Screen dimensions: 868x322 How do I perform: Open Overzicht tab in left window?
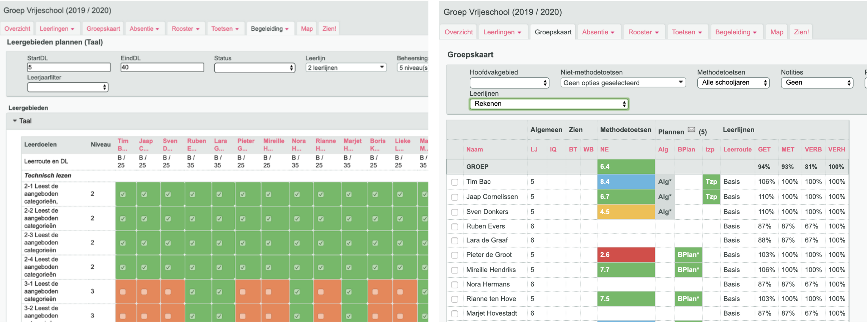[x=17, y=29]
